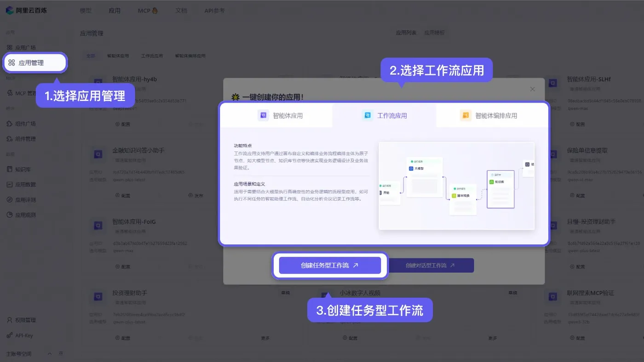The image size is (644, 362).
Task: Click 配置 on the 小冰数字人视频 card
Action: [x=350, y=338]
